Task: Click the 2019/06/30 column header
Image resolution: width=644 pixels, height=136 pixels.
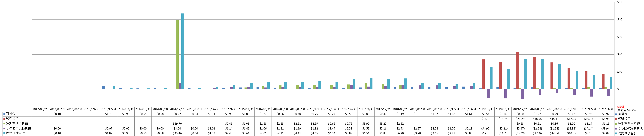Action: pos(486,109)
